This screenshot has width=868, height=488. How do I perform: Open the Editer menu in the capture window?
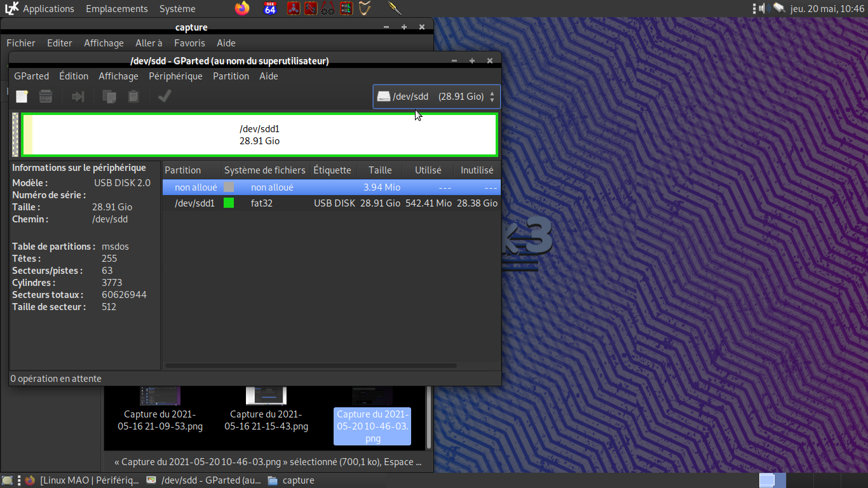point(60,43)
